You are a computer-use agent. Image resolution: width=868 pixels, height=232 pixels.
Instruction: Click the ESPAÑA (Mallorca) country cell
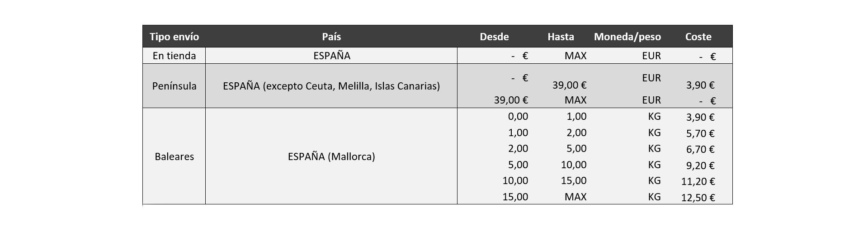(x=331, y=156)
